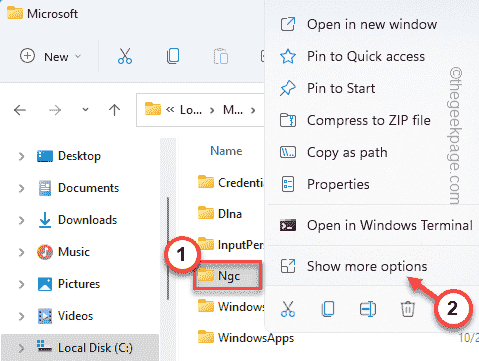Go up one folder level arrow
Screen dimensions: 479x361
coord(114,110)
